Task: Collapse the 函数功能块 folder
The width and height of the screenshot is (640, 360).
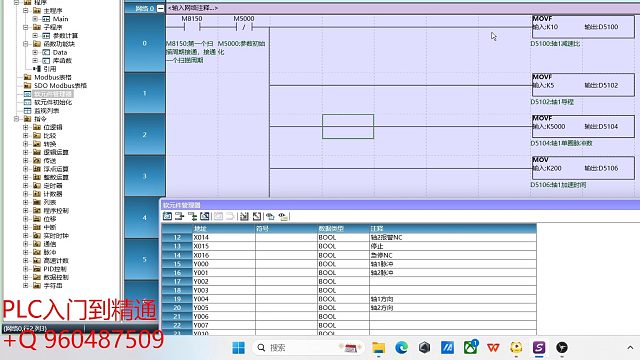Action: [26, 44]
